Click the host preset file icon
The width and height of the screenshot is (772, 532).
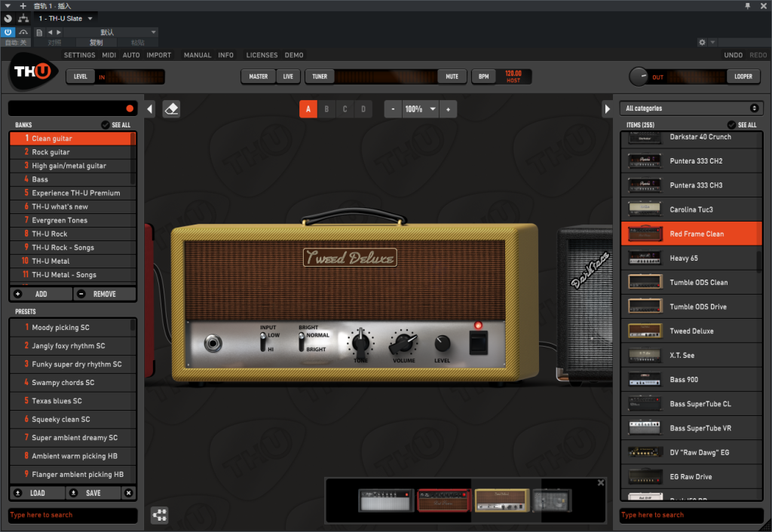point(39,32)
